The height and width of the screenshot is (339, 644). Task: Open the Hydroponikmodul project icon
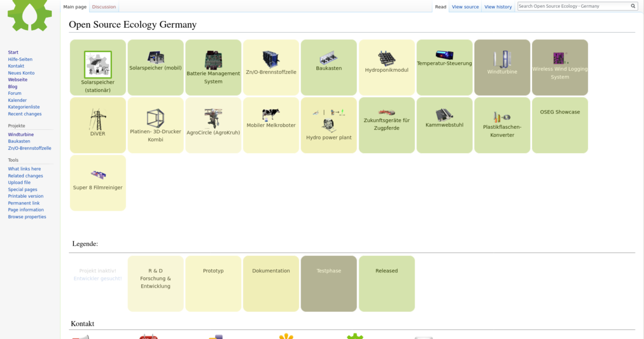[x=386, y=58]
